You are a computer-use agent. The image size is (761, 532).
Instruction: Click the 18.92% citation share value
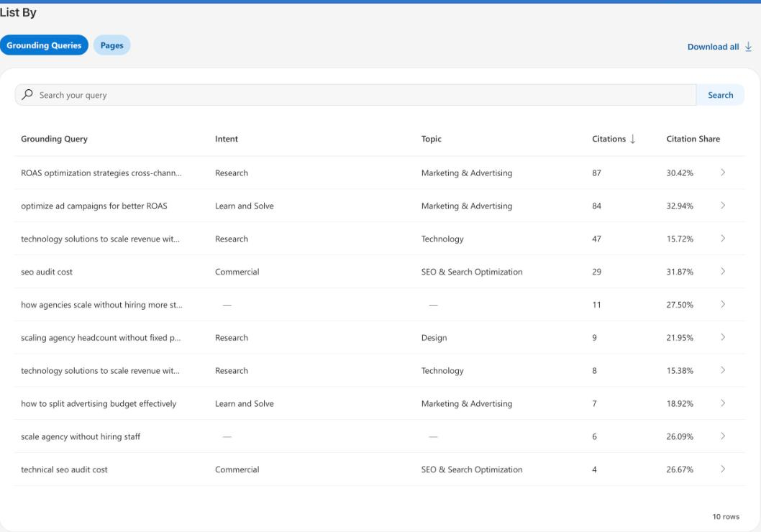coord(680,403)
